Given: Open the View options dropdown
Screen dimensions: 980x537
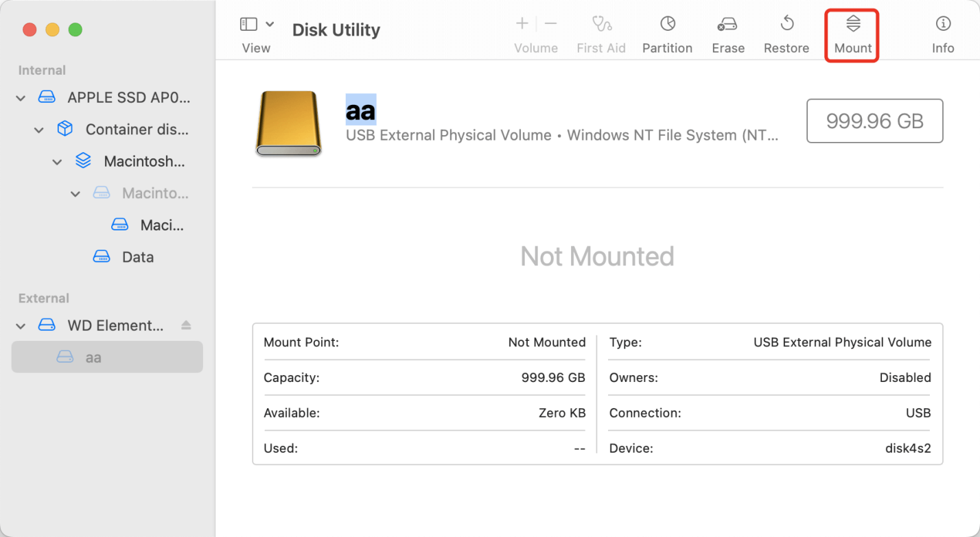Looking at the screenshot, I should pos(269,23).
